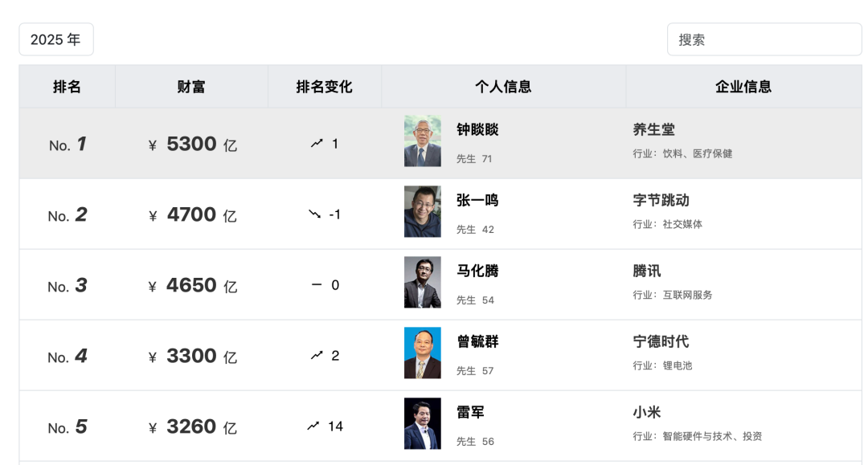Click the upward trend icon for 钟睒睒
The image size is (868, 465).
click(x=317, y=144)
